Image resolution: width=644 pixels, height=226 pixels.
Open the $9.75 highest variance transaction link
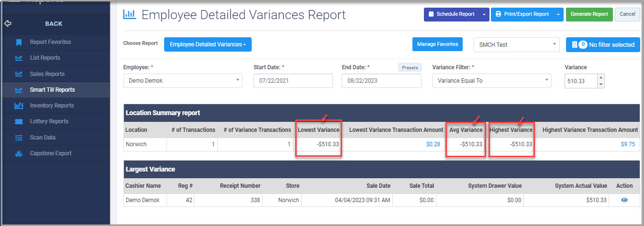tap(628, 144)
